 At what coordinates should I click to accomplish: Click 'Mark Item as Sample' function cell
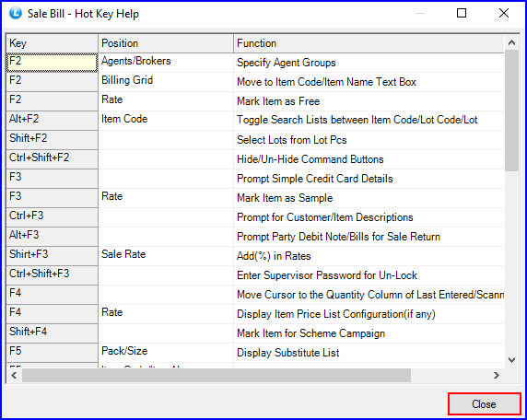[369, 198]
